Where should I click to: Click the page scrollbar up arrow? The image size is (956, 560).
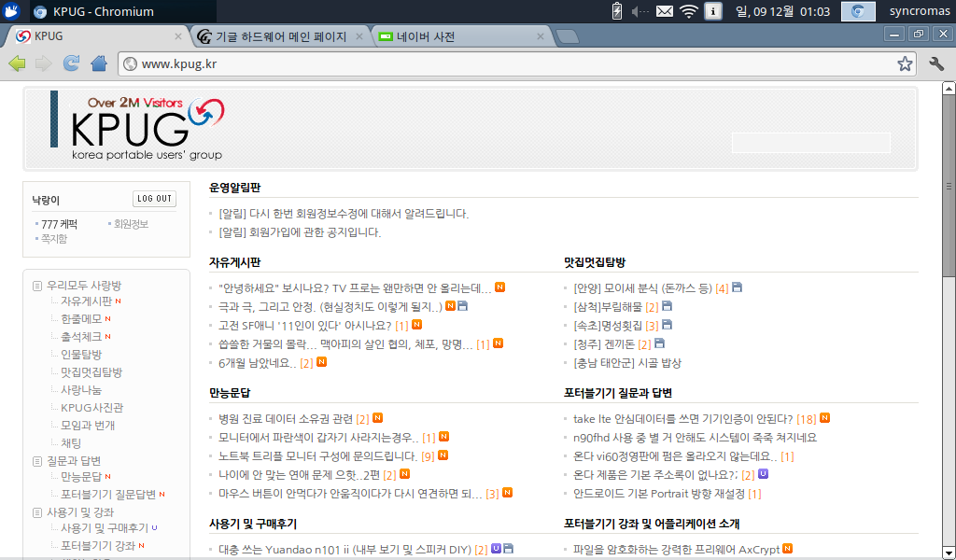point(949,89)
